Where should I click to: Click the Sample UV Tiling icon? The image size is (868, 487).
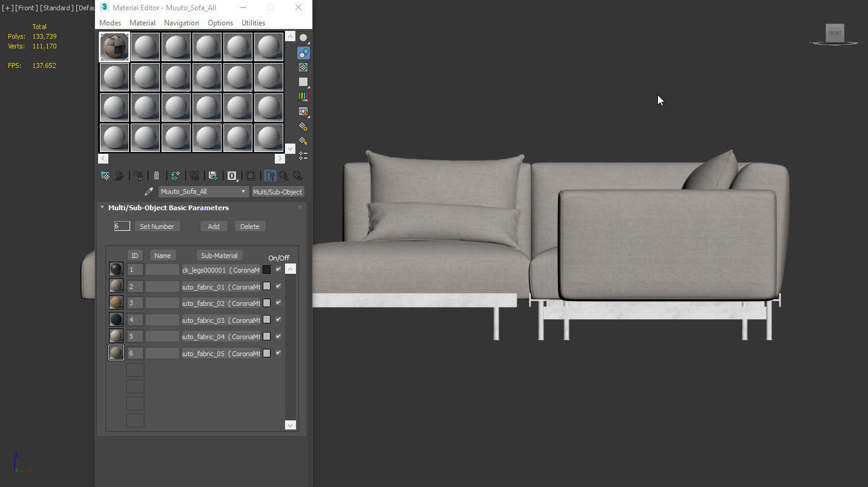tap(303, 82)
